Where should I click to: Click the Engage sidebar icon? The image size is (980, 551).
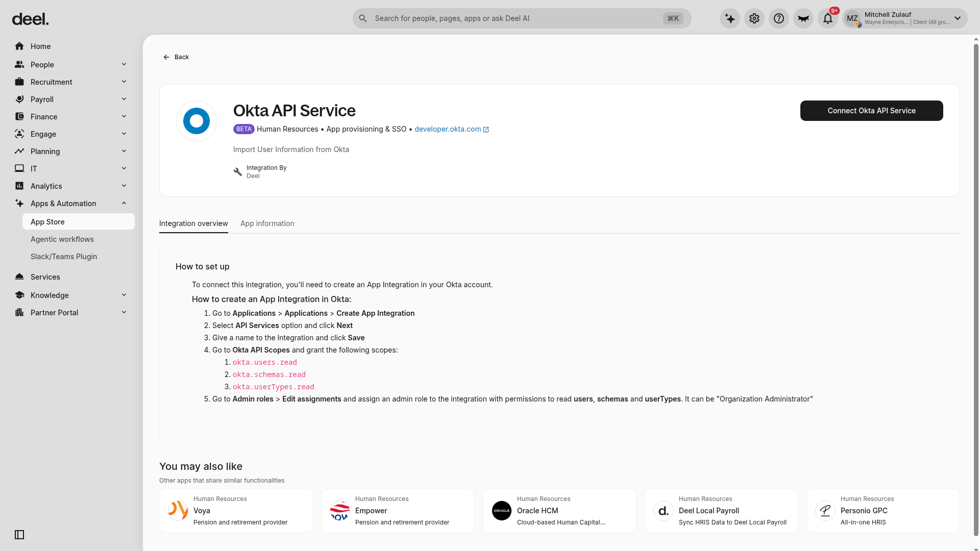click(19, 134)
